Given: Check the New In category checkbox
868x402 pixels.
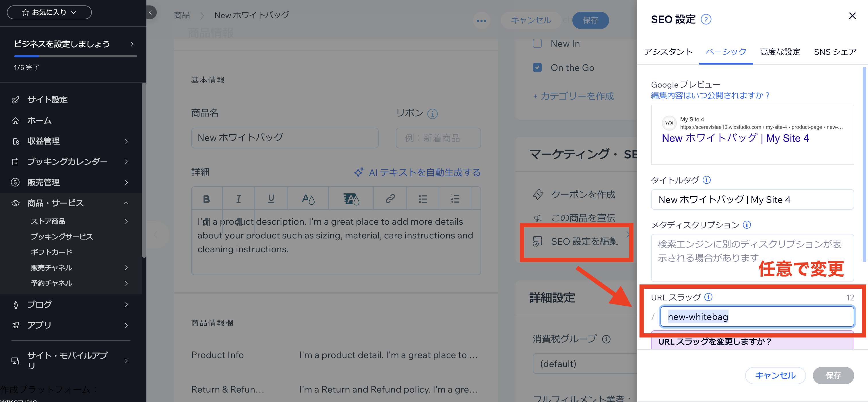Looking at the screenshot, I should pyautogui.click(x=537, y=43).
